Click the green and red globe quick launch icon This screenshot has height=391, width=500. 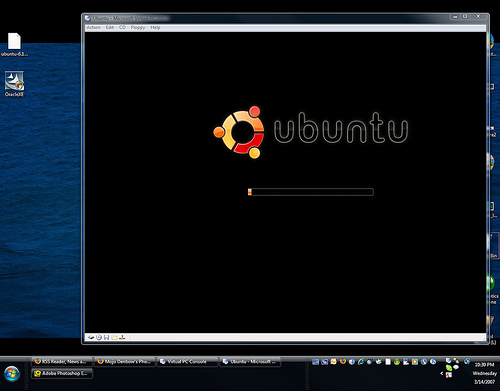(397, 362)
